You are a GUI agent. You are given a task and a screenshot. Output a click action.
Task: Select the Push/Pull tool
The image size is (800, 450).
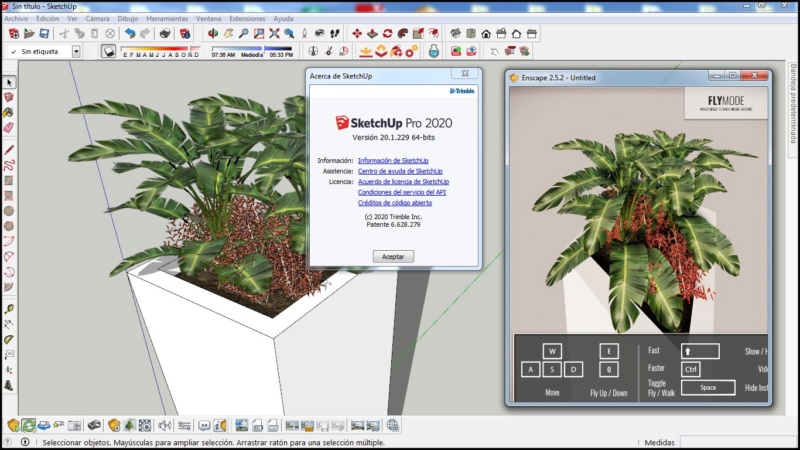pos(372,34)
